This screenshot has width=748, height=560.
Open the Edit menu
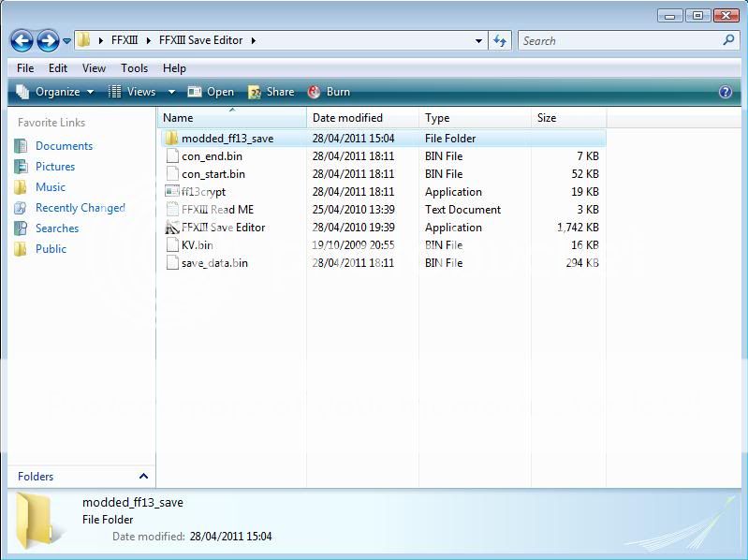58,68
